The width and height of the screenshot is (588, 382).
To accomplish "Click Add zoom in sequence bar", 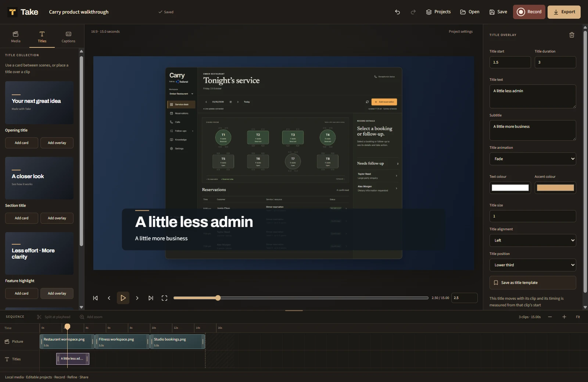I will coord(91,317).
